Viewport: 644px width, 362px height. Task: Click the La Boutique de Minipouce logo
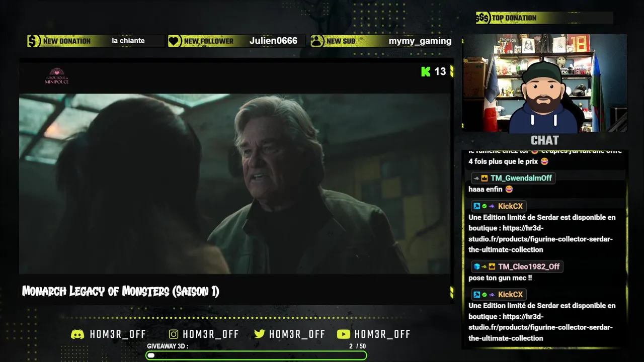coord(57,76)
